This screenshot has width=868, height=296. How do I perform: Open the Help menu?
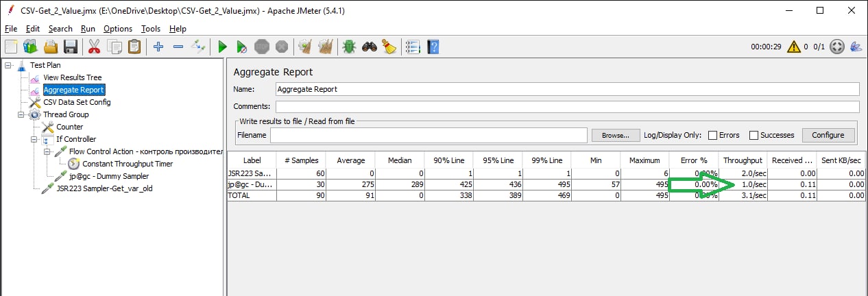click(178, 29)
